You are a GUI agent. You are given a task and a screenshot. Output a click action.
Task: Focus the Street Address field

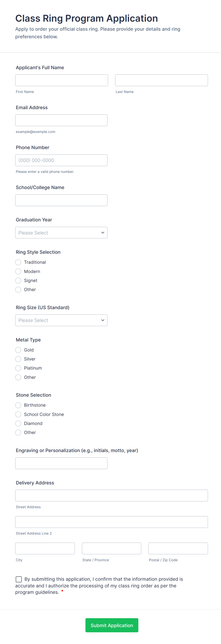(x=111, y=496)
